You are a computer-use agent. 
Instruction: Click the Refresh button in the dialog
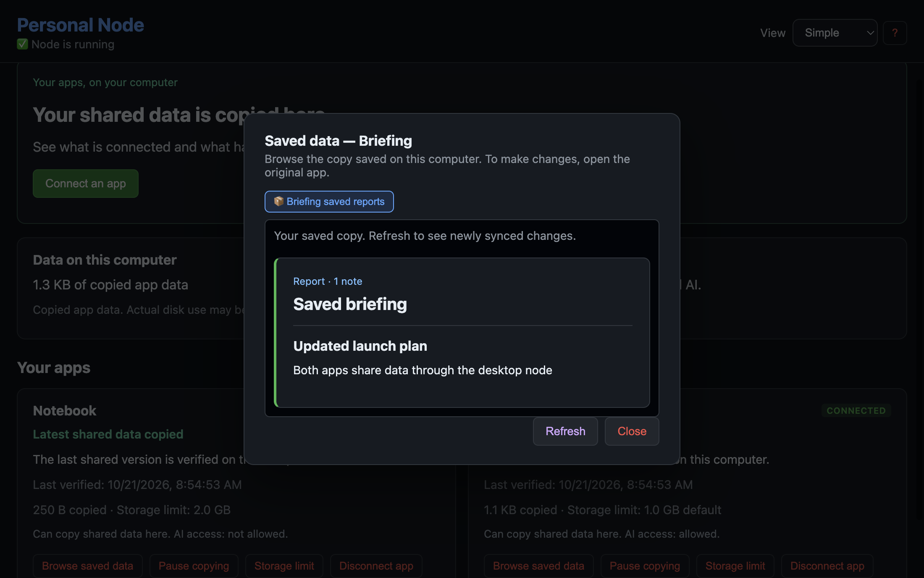[565, 431]
